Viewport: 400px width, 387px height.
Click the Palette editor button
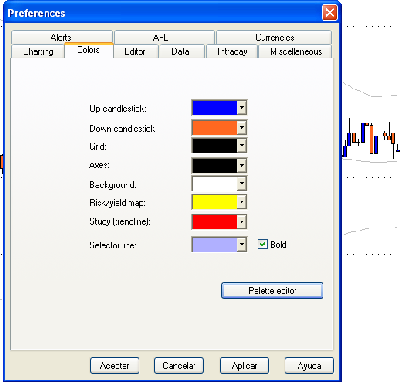pos(272,291)
